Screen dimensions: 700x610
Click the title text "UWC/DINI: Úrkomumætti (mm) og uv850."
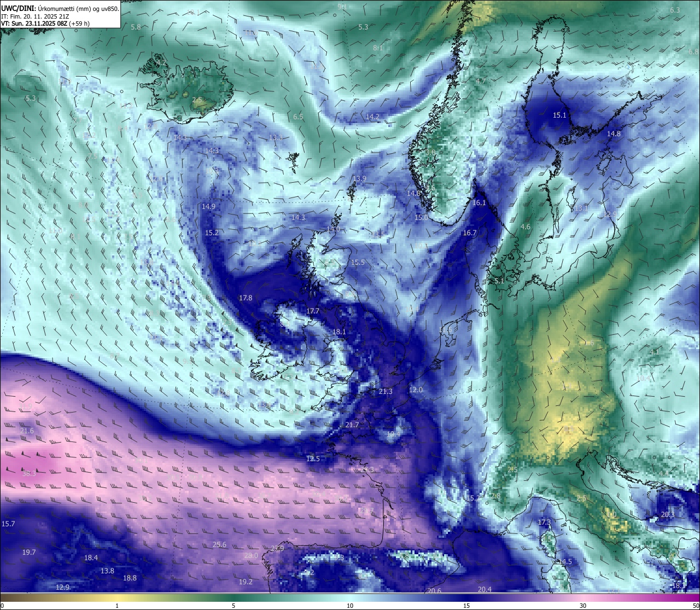pos(60,8)
